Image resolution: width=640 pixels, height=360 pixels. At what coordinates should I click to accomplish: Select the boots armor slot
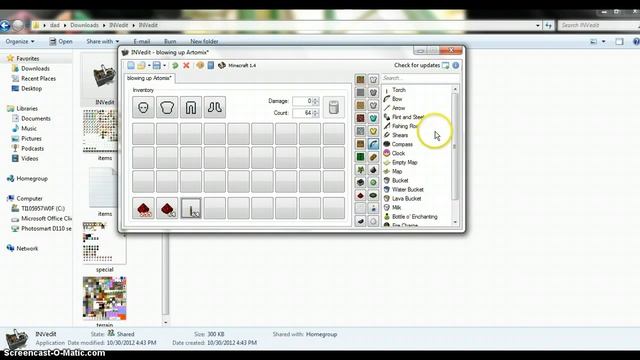coord(215,107)
